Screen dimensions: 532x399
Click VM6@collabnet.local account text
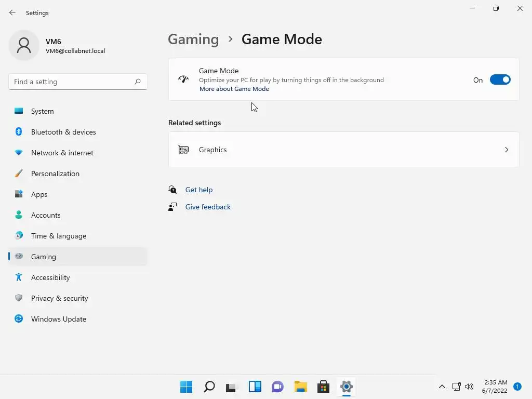[75, 51]
